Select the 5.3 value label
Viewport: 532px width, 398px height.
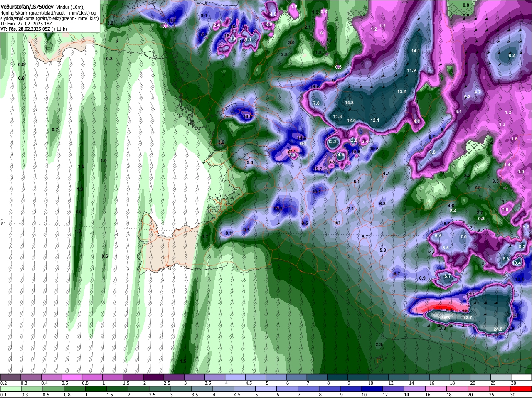pos(383,250)
